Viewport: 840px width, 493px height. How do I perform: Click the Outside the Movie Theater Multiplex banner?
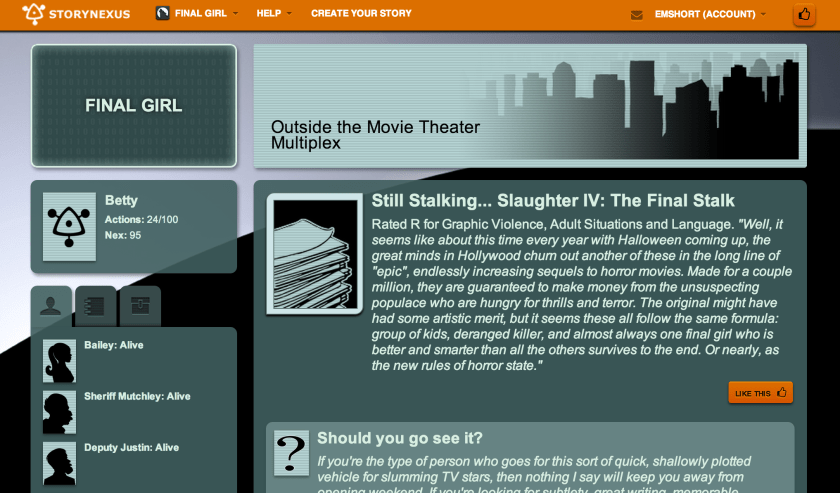point(530,106)
